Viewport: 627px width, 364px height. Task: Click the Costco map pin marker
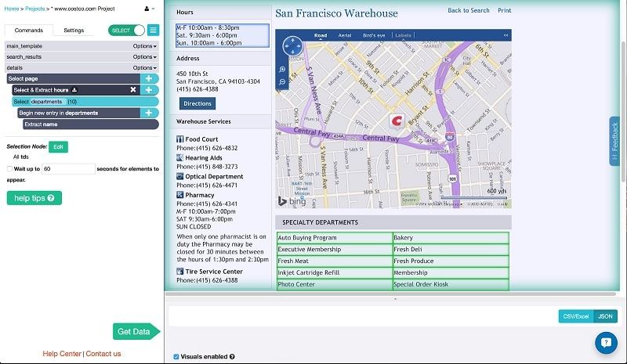[397, 121]
